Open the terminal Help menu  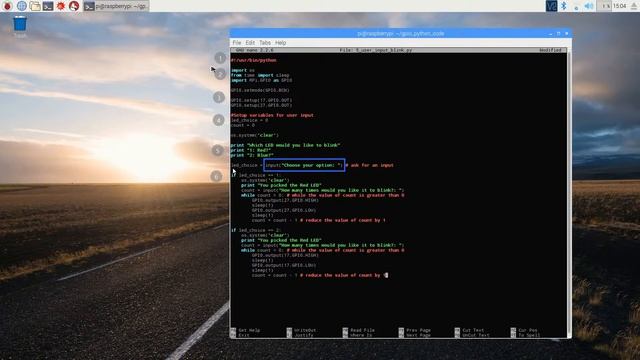[280, 42]
